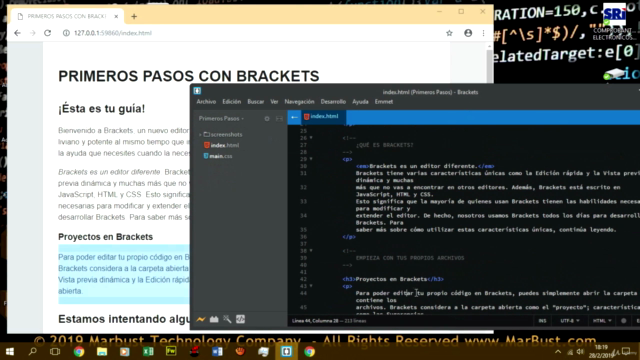Open the Edición menu in Brackets

[231, 102]
